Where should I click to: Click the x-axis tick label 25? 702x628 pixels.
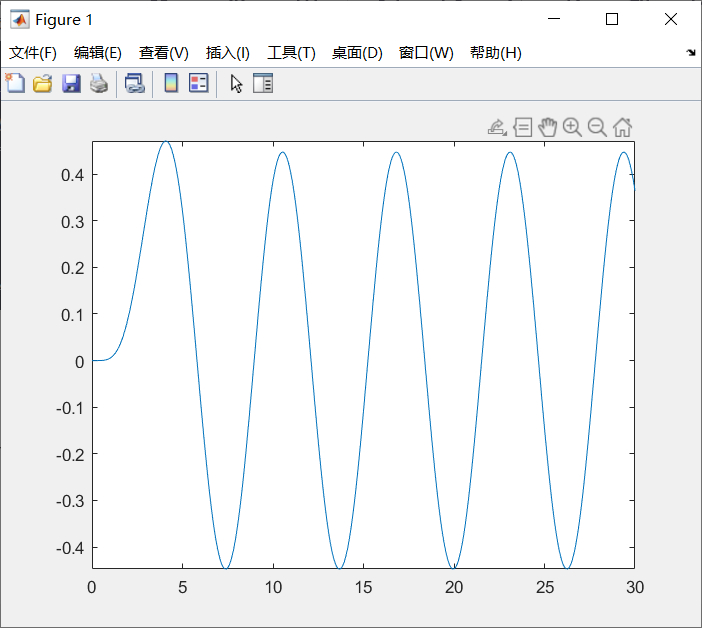(x=544, y=587)
